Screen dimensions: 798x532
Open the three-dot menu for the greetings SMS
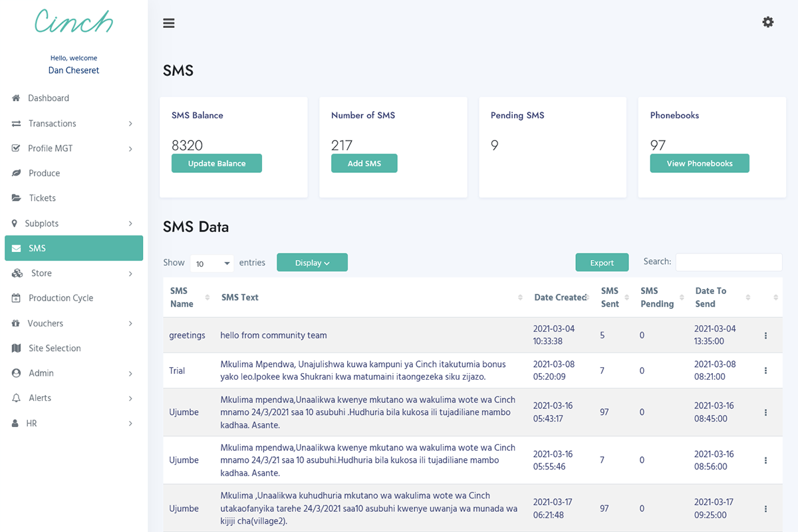tap(765, 335)
